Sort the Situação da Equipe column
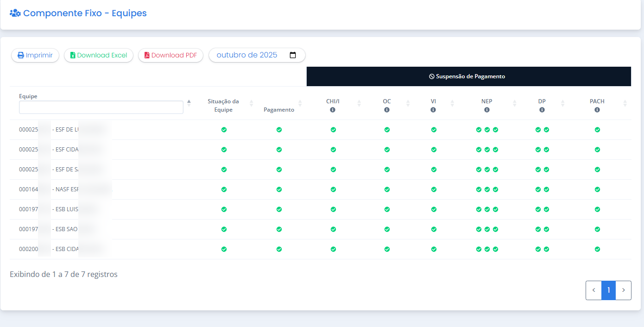Viewport: 644px width, 327px height. [251, 103]
